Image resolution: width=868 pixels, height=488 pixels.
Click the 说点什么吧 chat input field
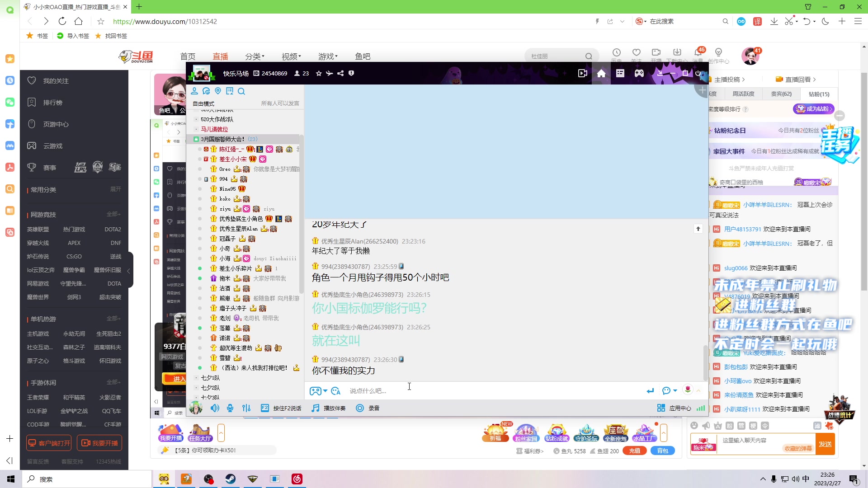point(407,390)
